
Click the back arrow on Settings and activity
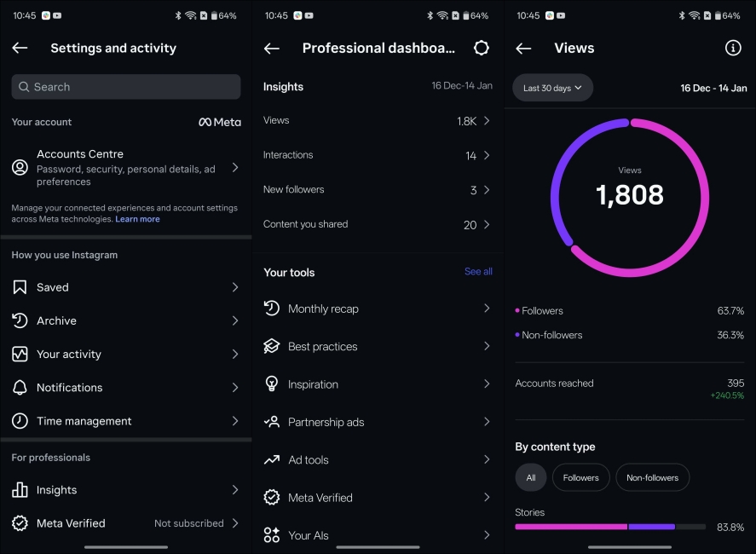coord(20,48)
